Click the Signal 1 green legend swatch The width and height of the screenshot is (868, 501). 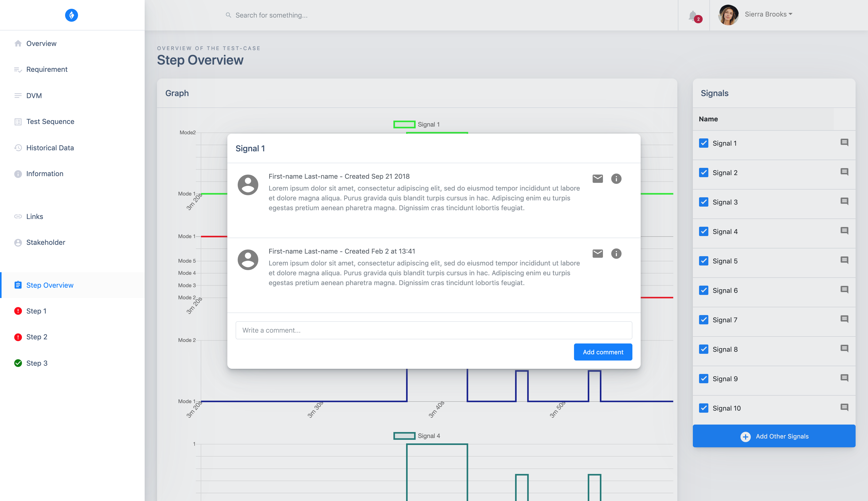tap(404, 124)
